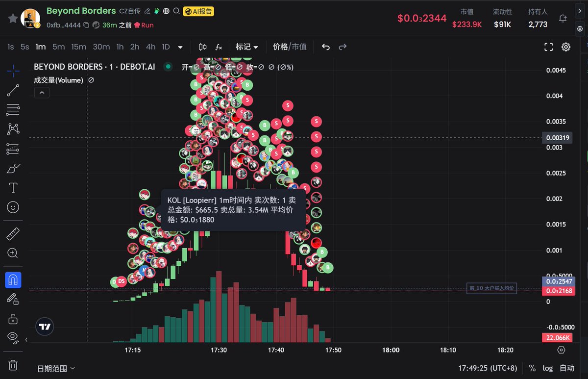Click the price alert bell icon
Screen dimensions: 588x379
(563, 18)
